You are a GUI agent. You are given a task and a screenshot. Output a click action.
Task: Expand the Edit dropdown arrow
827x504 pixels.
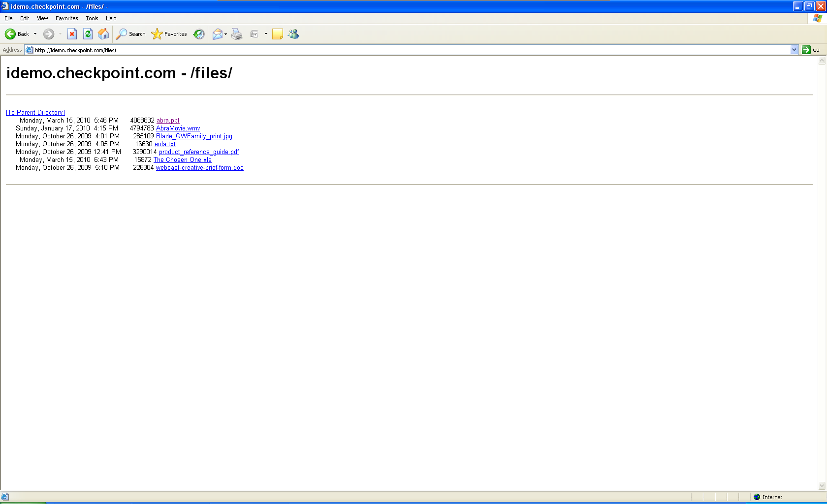click(x=266, y=34)
